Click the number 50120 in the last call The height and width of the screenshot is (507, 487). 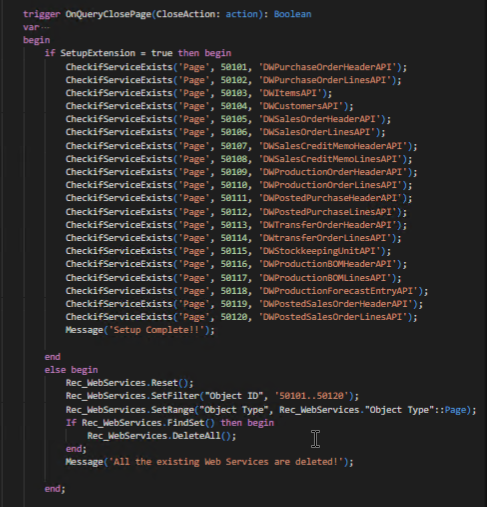tap(234, 317)
